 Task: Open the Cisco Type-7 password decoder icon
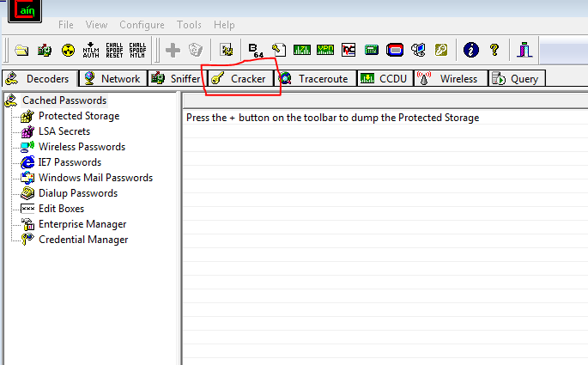click(x=302, y=50)
